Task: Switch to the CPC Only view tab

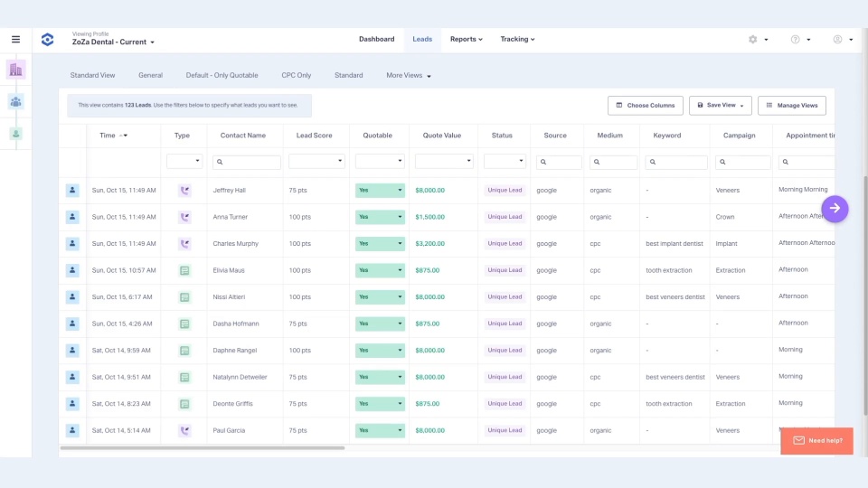Action: (x=296, y=76)
